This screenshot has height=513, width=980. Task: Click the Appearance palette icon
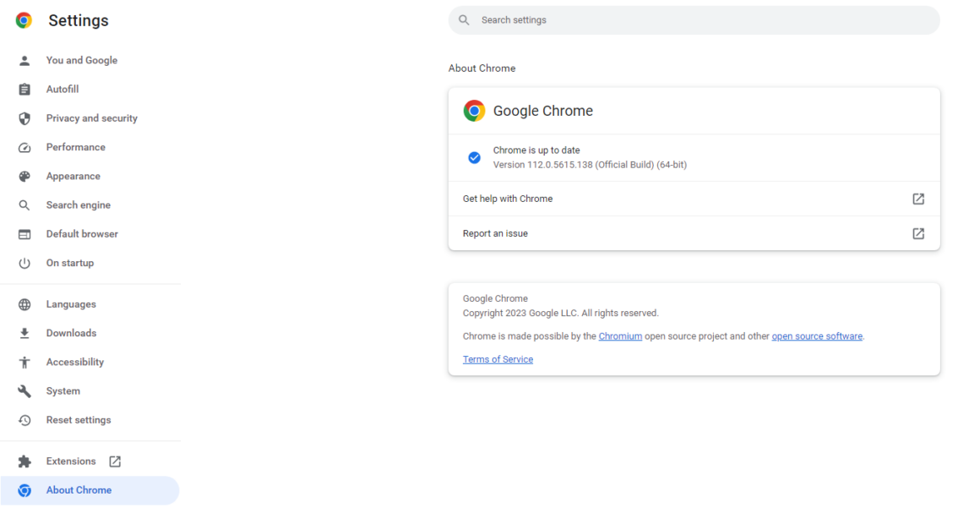coord(24,177)
